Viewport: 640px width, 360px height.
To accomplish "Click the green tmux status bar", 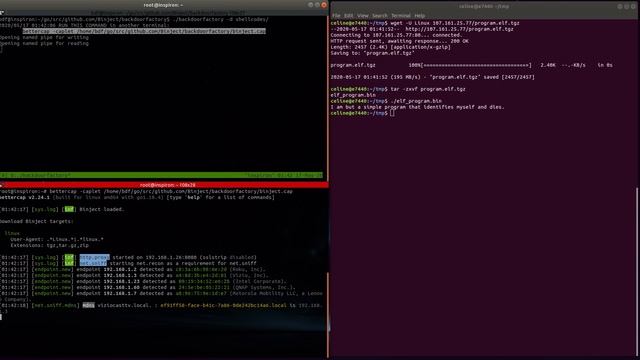I will [162, 175].
